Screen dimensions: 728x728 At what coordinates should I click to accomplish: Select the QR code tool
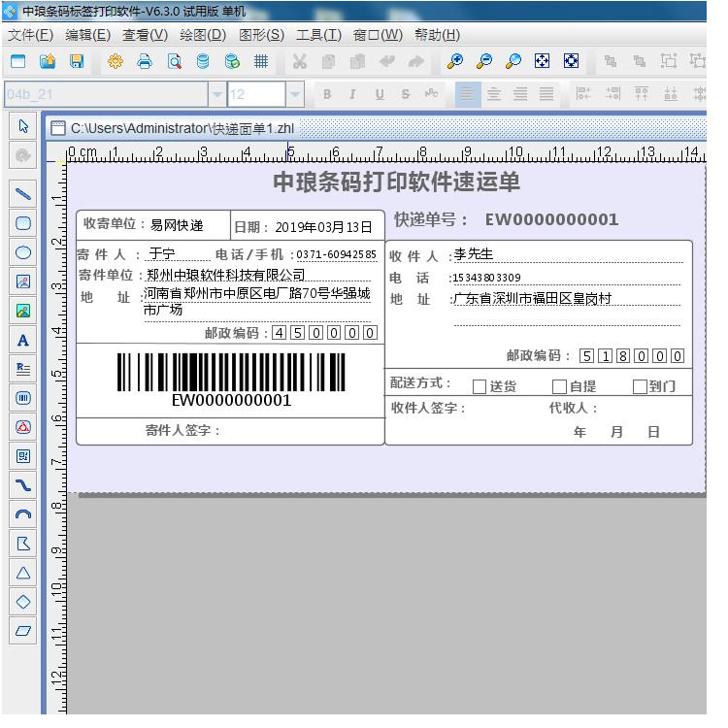click(23, 456)
